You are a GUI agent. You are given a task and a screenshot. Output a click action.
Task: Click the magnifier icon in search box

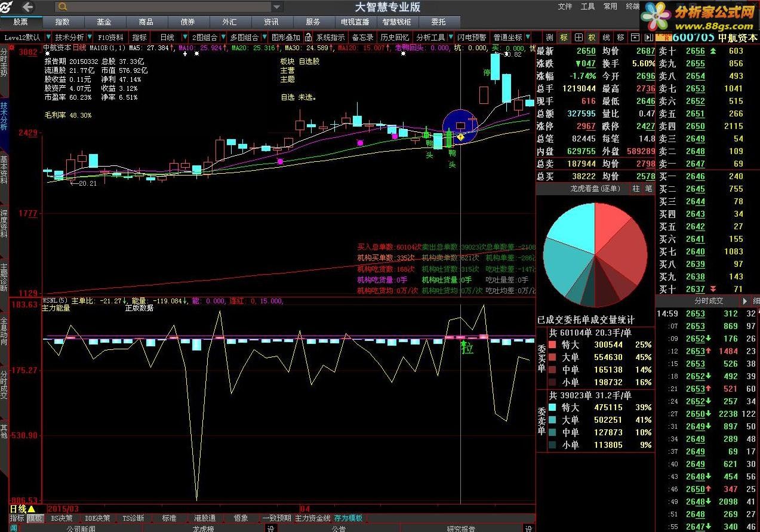(63, 7)
